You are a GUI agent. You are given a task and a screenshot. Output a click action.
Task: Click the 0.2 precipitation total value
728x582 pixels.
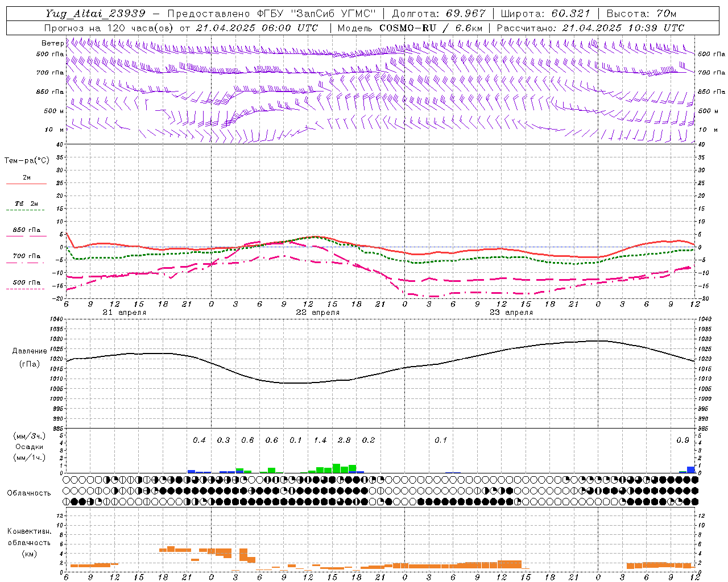click(x=369, y=440)
